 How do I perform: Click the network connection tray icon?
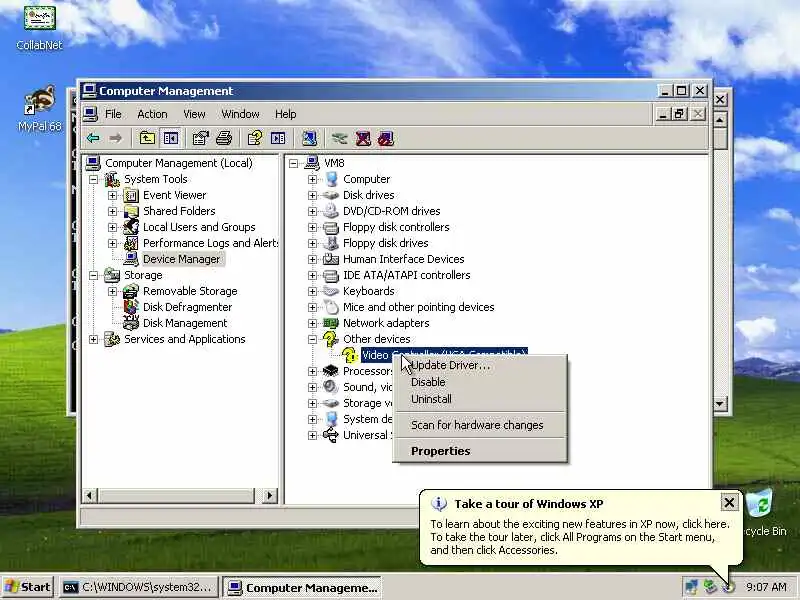coord(691,587)
